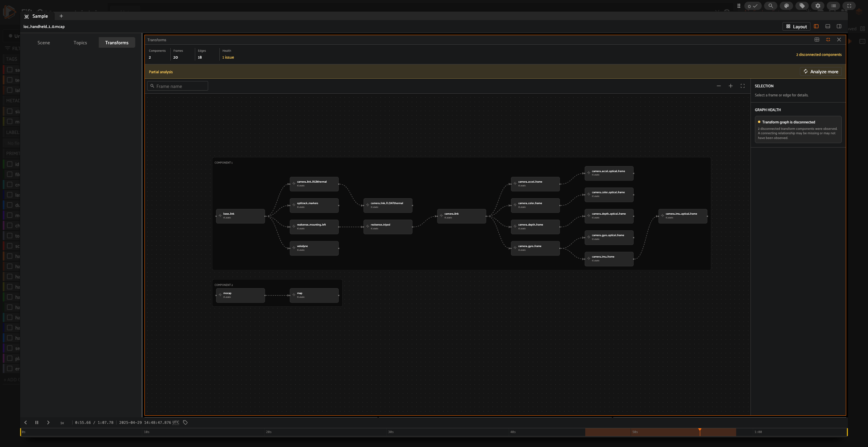Click the Analyze more button
868x447 pixels.
821,72
